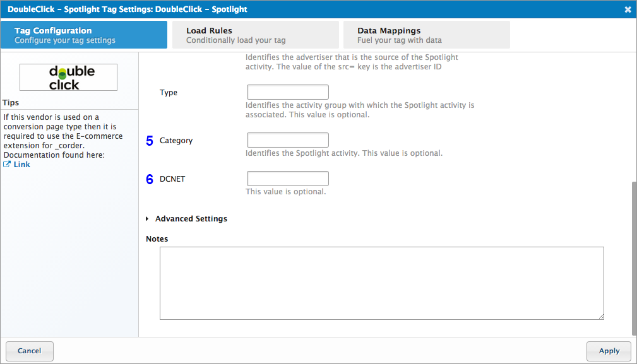Expand Advanced Settings disclosure triangle
The height and width of the screenshot is (364, 637).
[148, 219]
